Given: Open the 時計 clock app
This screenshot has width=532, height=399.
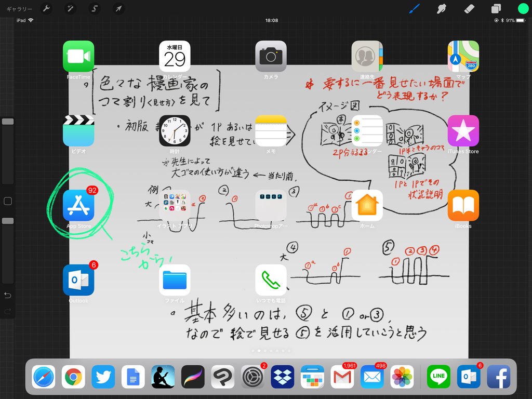Looking at the screenshot, I should coord(175,130).
